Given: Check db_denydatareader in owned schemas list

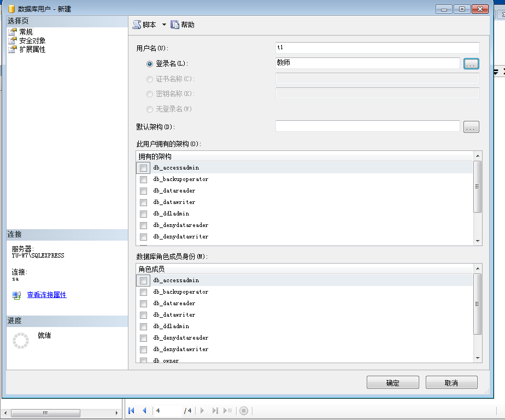Looking at the screenshot, I should 143,225.
